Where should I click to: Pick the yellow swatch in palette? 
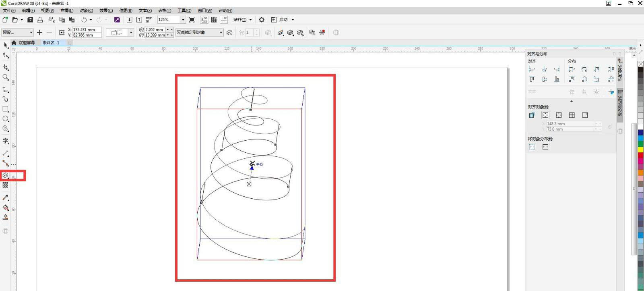pos(640,150)
